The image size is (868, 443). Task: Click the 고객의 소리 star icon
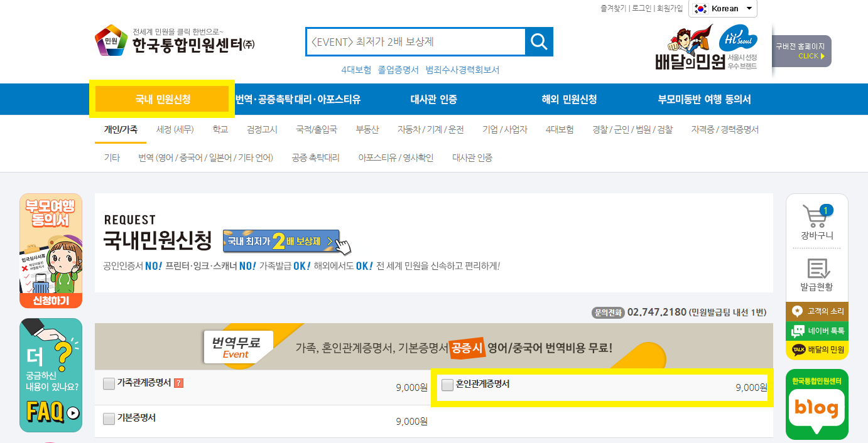point(798,311)
